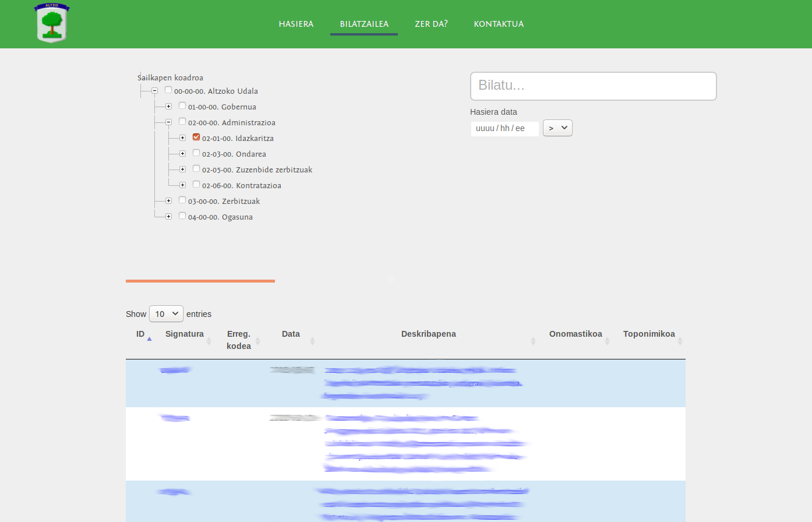This screenshot has height=522, width=812.
Task: Sort by Data column arrows
Action: point(312,341)
